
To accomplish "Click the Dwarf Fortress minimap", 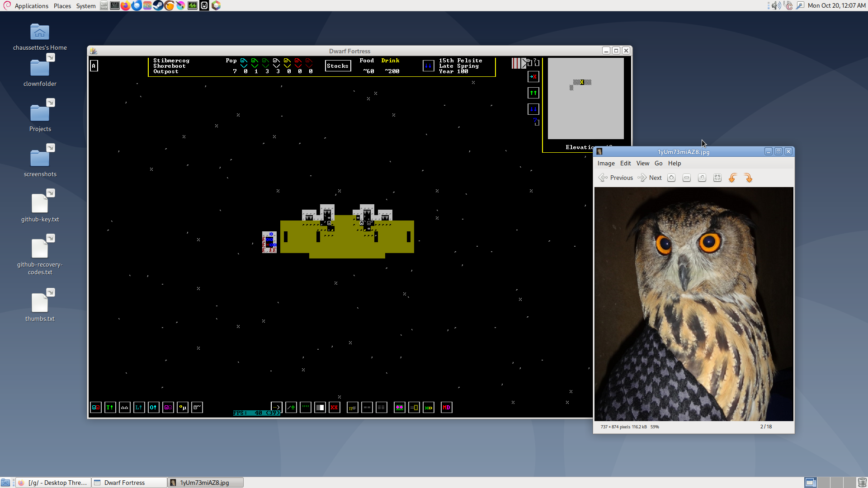I will [x=585, y=98].
